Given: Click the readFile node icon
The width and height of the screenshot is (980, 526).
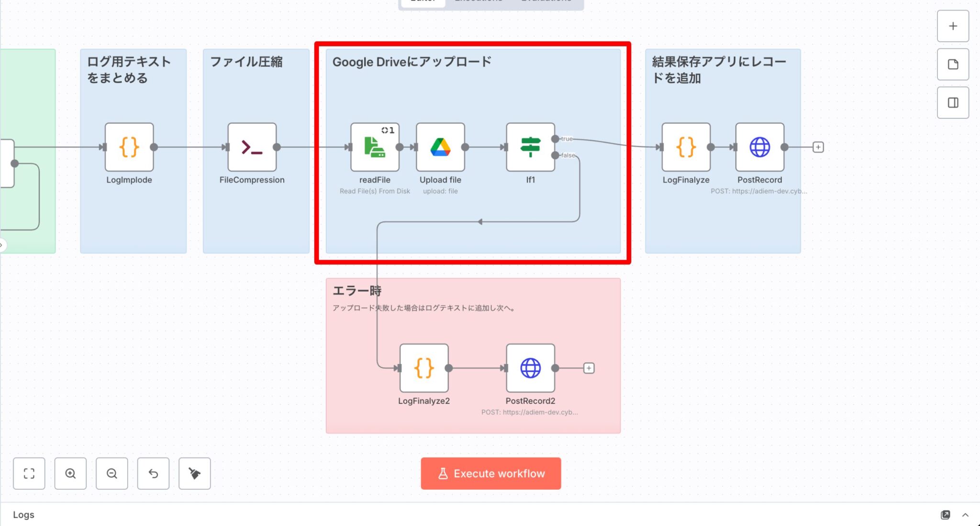Looking at the screenshot, I should coord(375,147).
